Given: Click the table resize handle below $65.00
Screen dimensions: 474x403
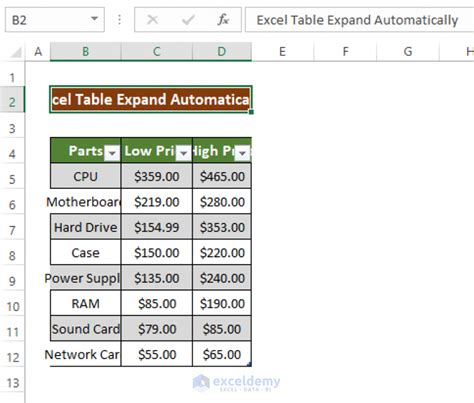Looking at the screenshot, I should pyautogui.click(x=249, y=364).
